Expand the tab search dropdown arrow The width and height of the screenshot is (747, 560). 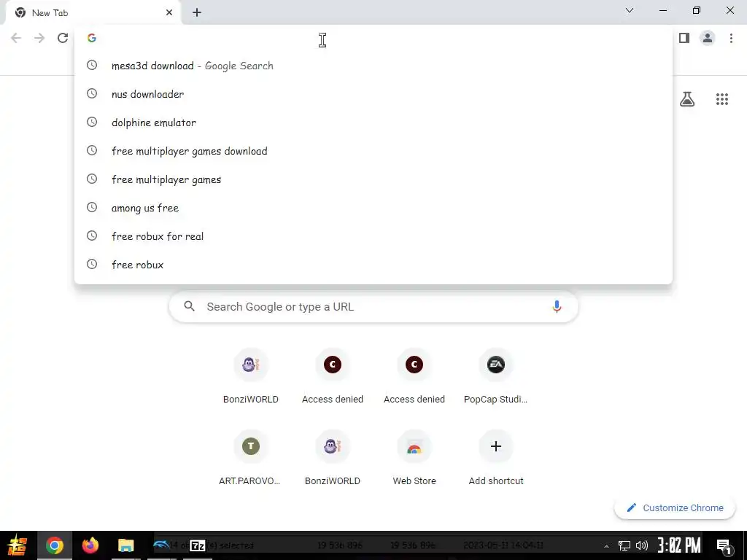[630, 10]
